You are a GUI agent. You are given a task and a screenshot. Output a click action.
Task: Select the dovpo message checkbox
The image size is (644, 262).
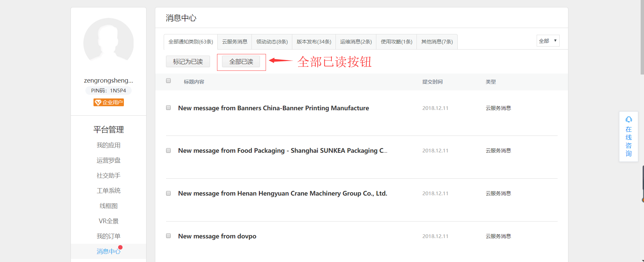[x=168, y=236]
